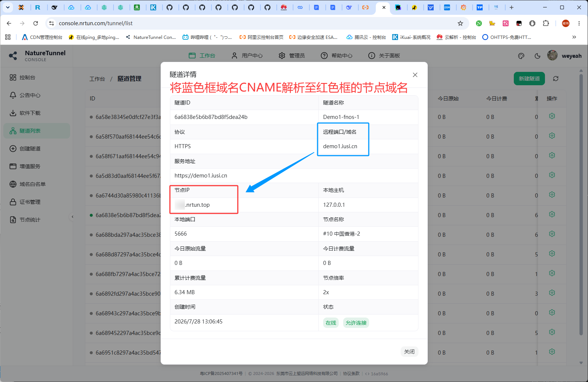The image size is (588, 382).
Task: Refresh the tunnel list with refresh icon
Action: (x=555, y=79)
